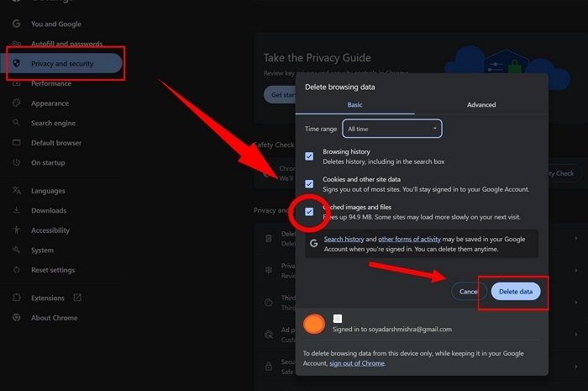
Task: Open Autofill and passwords settings
Action: click(66, 44)
